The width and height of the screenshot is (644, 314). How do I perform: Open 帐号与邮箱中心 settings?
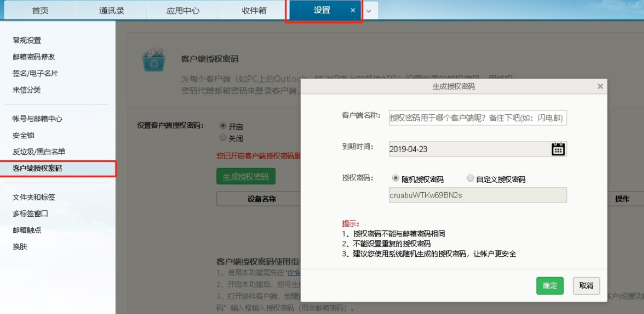[x=37, y=119]
